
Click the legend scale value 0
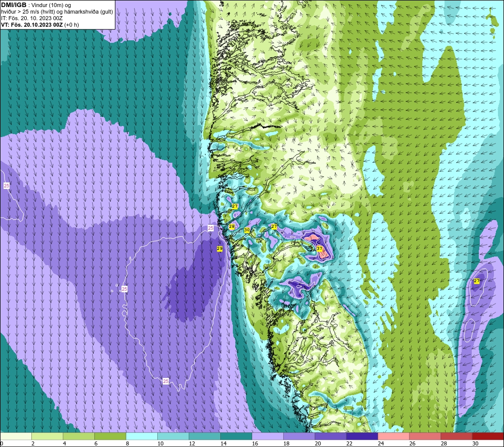[2, 443]
